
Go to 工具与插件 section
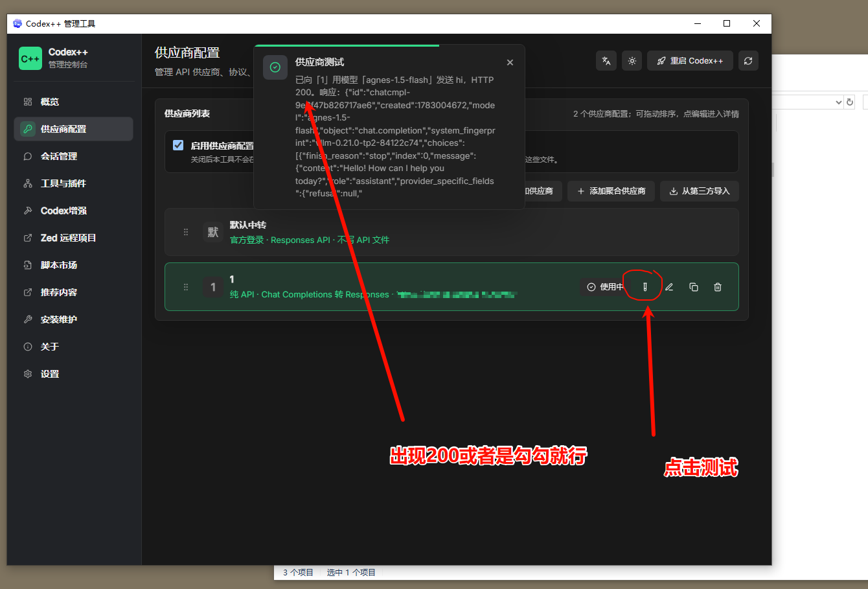74,183
